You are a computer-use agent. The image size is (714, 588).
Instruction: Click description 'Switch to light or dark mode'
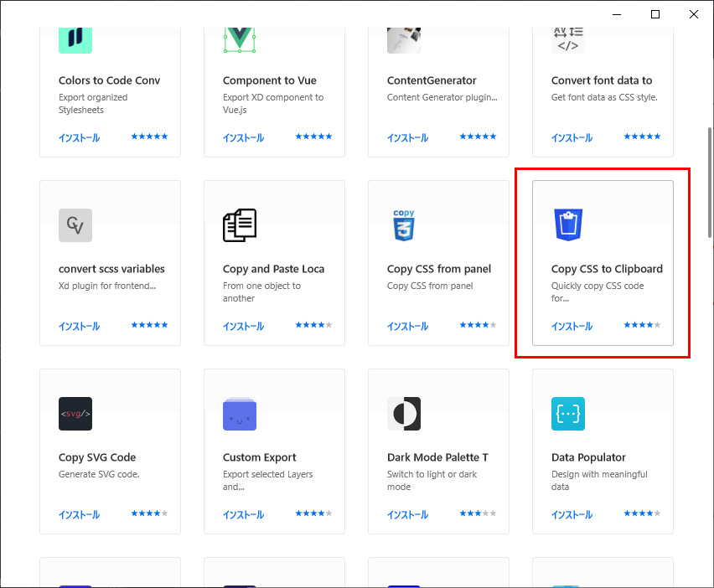(x=432, y=480)
